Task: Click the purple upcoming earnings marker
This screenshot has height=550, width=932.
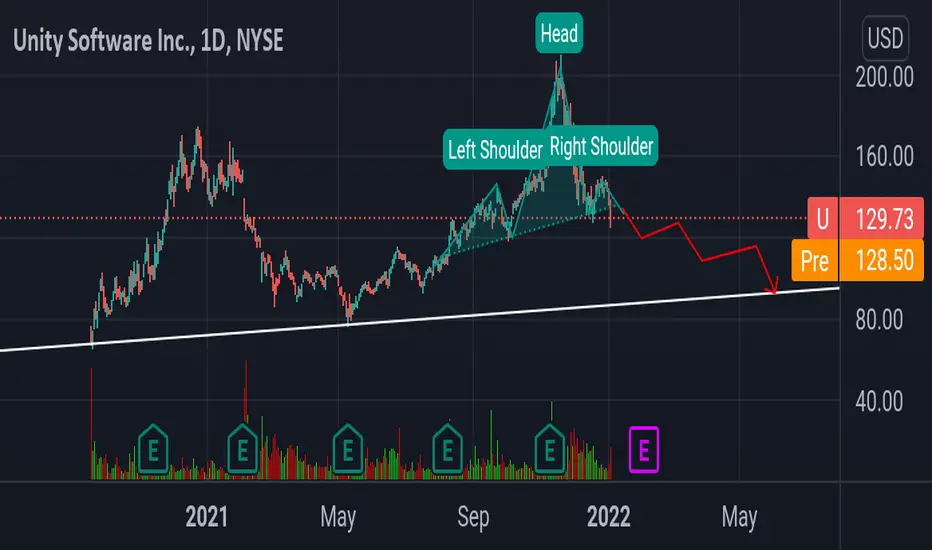Action: 644,450
